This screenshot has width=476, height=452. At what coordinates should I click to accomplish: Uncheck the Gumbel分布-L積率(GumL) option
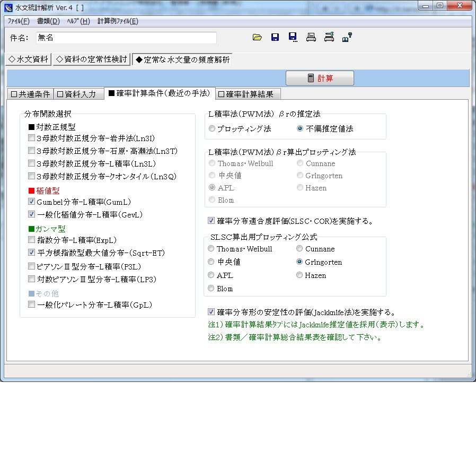[31, 202]
